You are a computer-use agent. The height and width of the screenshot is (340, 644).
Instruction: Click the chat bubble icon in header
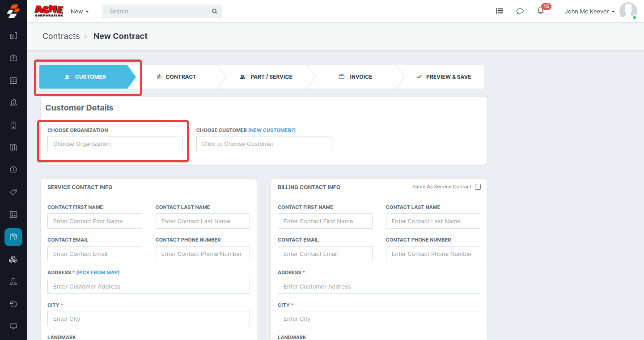(x=520, y=11)
